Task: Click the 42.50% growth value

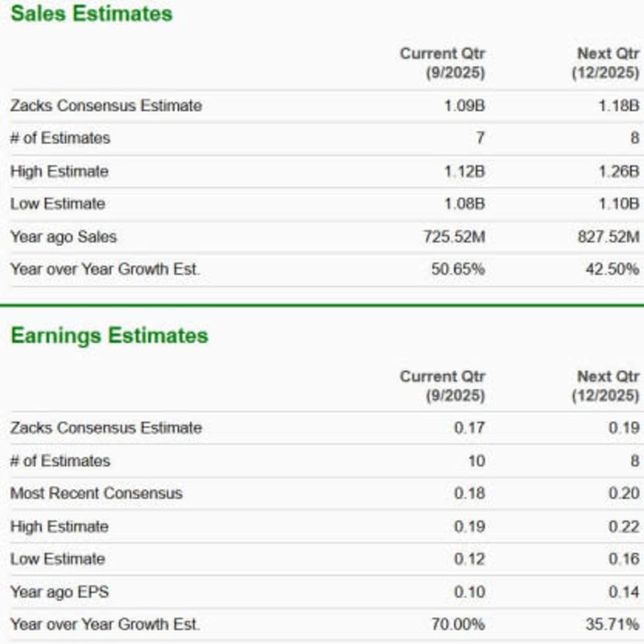Action: (x=612, y=270)
